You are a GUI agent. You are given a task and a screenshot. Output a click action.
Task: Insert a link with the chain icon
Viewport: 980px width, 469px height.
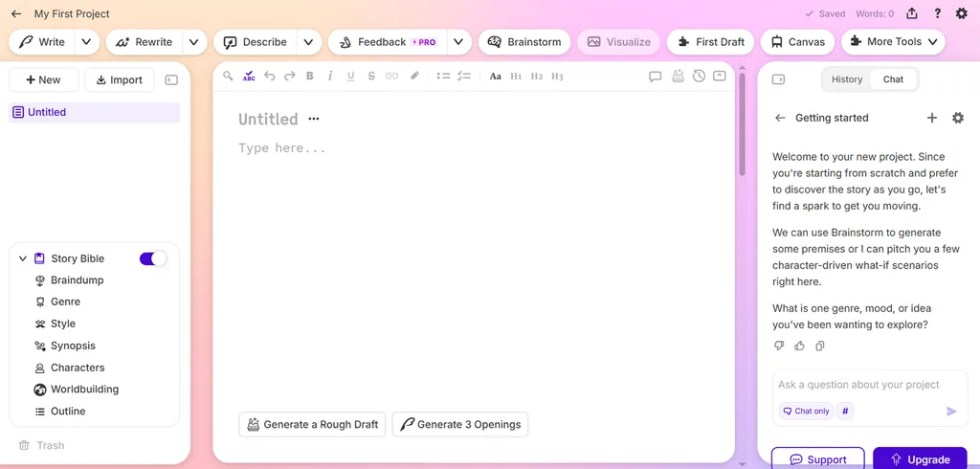(391, 76)
